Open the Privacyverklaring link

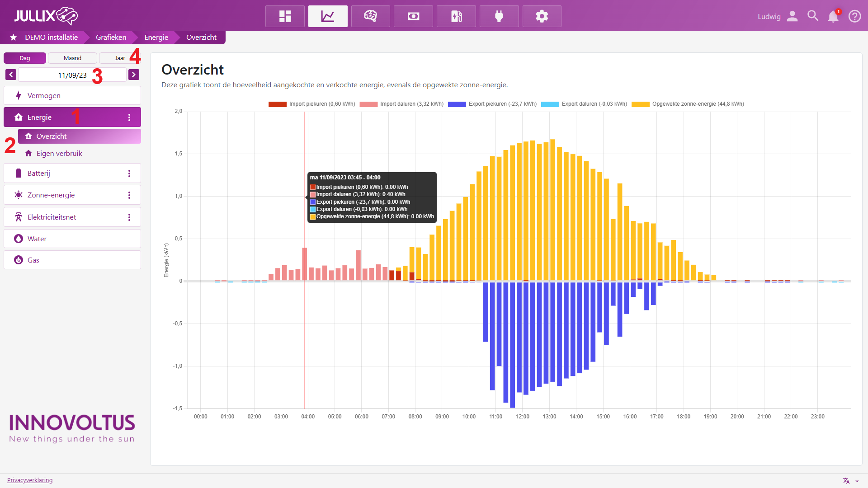coord(30,480)
